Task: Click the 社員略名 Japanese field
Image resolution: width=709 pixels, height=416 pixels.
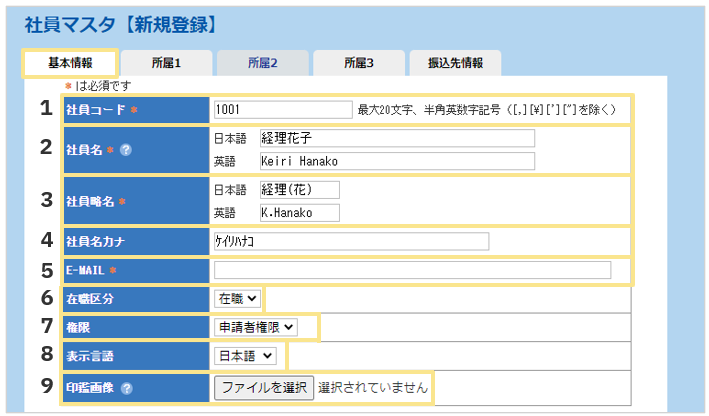Action: tap(299, 189)
